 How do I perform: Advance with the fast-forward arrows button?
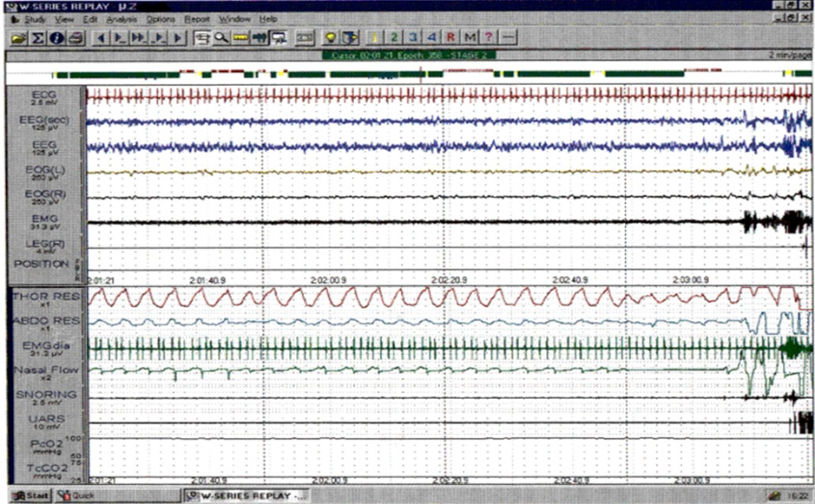pyautogui.click(x=139, y=38)
